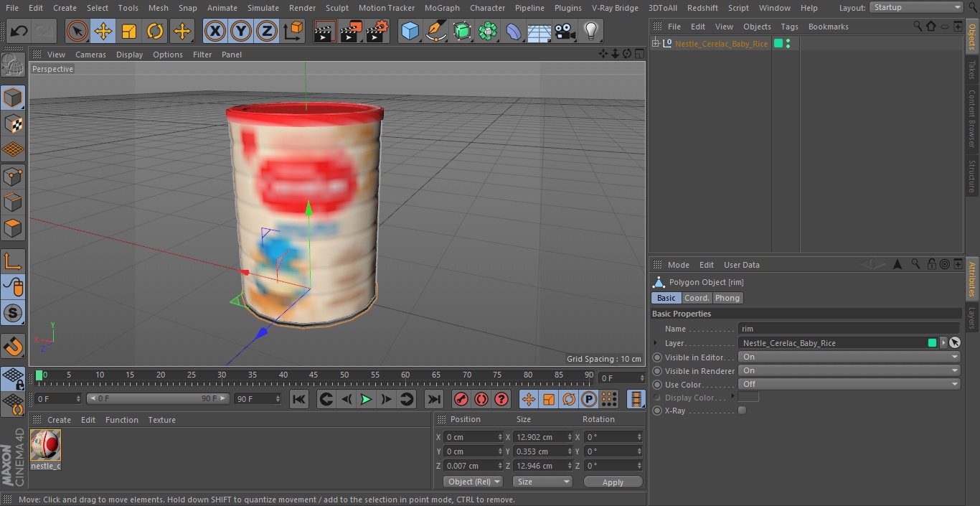
Task: Enable Axis mode L-shaped icon
Action: click(13, 261)
